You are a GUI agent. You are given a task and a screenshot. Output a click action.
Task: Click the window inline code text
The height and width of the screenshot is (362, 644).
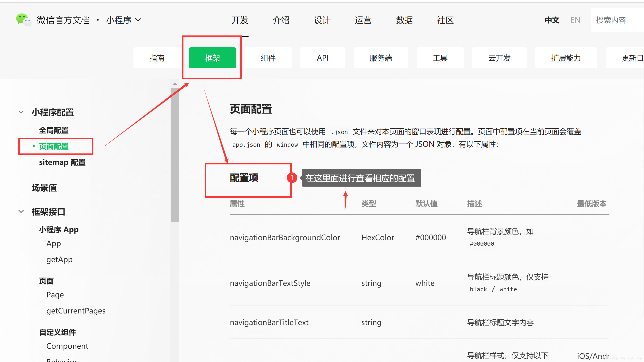[287, 145]
